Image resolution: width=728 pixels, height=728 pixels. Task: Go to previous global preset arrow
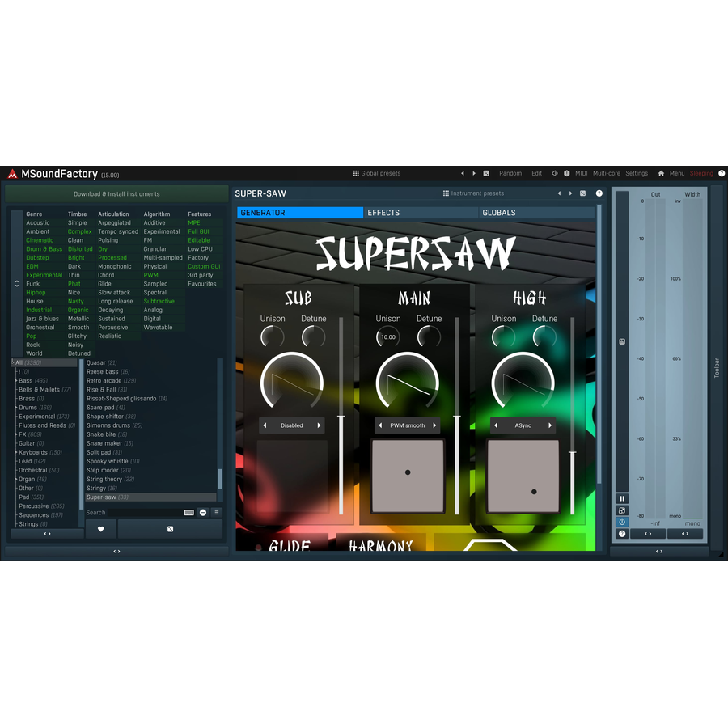pos(463,173)
